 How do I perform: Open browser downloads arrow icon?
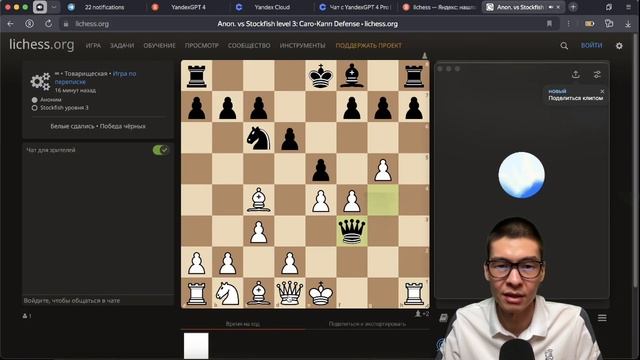pyautogui.click(x=628, y=24)
